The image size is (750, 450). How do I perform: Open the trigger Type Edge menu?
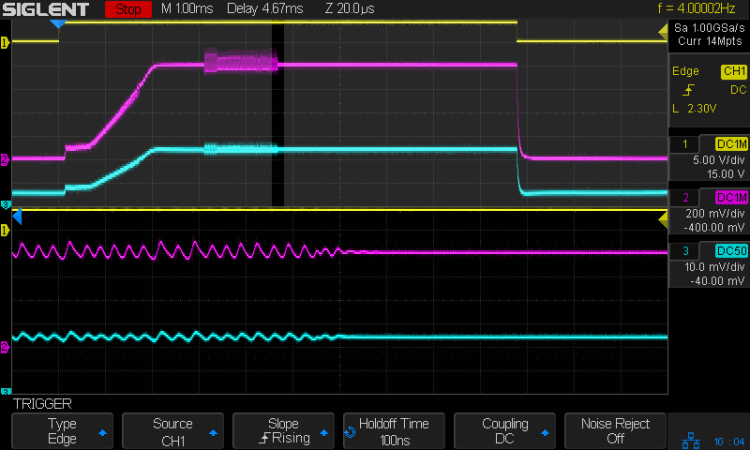(62, 430)
